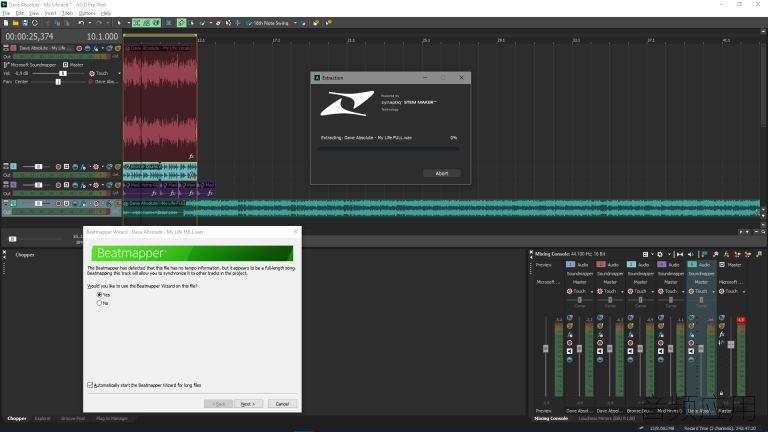
Task: Arm mixer channel 2 for recording
Action: click(600, 343)
